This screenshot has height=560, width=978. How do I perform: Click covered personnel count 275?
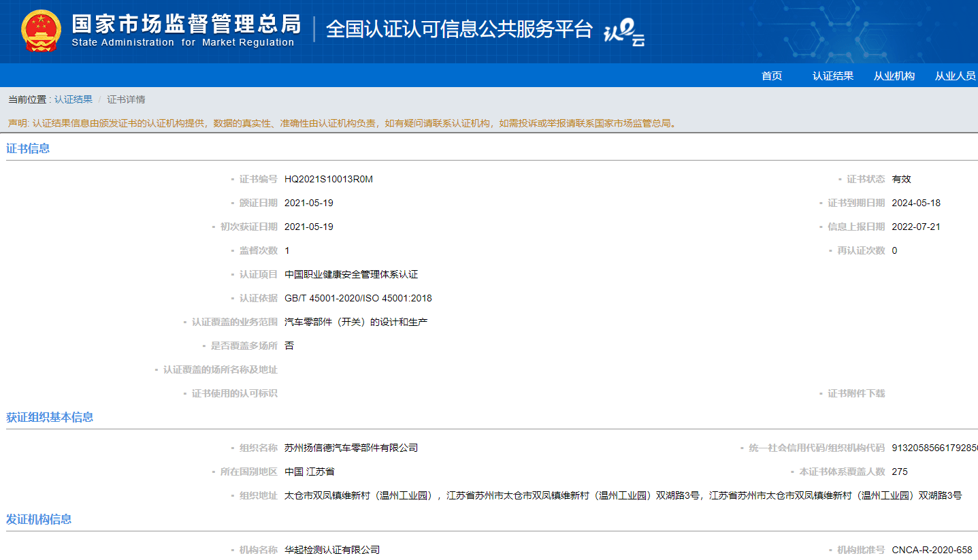[900, 472]
